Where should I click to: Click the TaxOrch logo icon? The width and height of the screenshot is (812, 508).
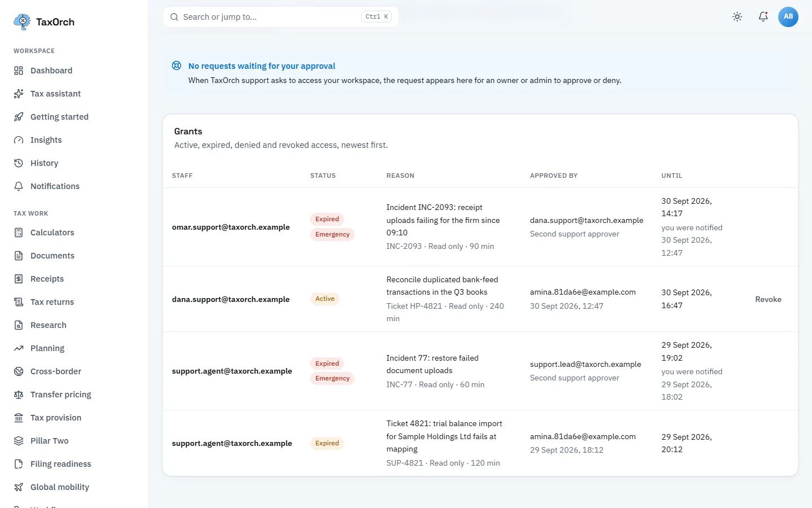pyautogui.click(x=22, y=21)
